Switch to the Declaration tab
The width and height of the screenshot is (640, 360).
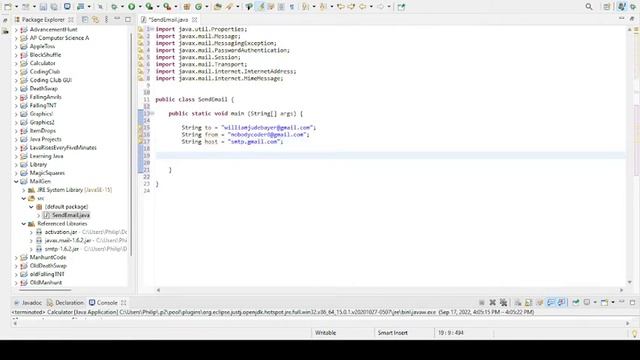[x=65, y=302]
